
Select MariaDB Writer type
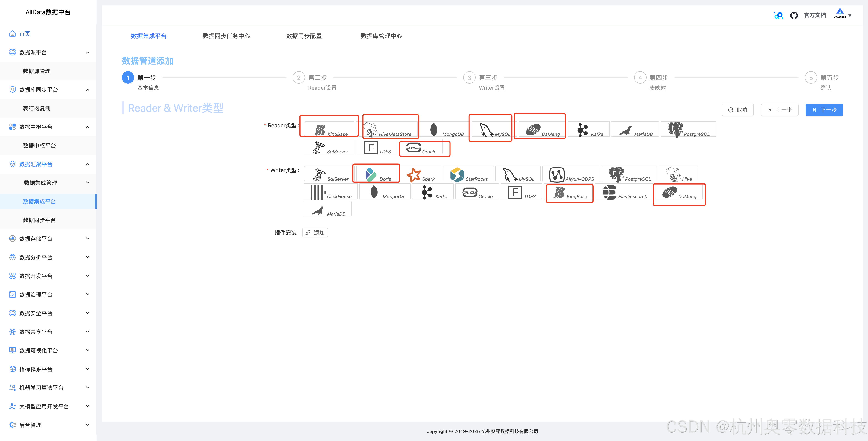click(x=328, y=209)
